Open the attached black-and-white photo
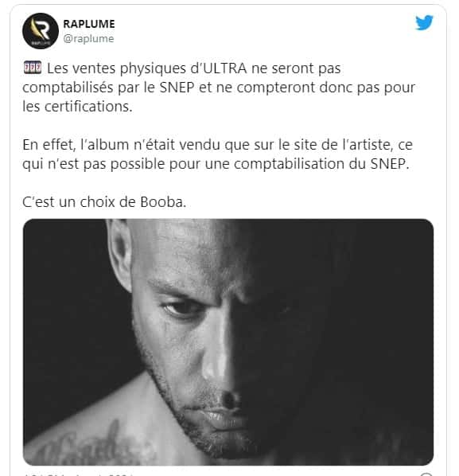This screenshot has height=476, width=459. click(228, 341)
